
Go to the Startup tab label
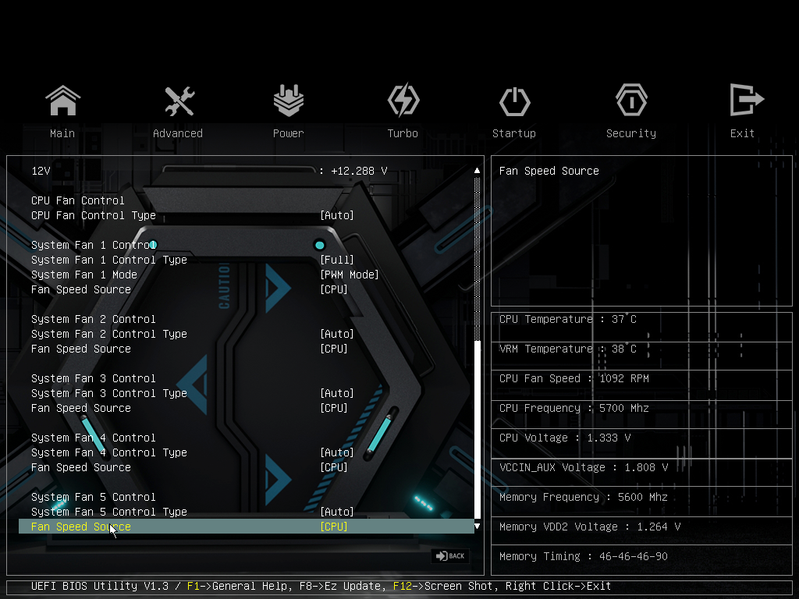coord(514,133)
